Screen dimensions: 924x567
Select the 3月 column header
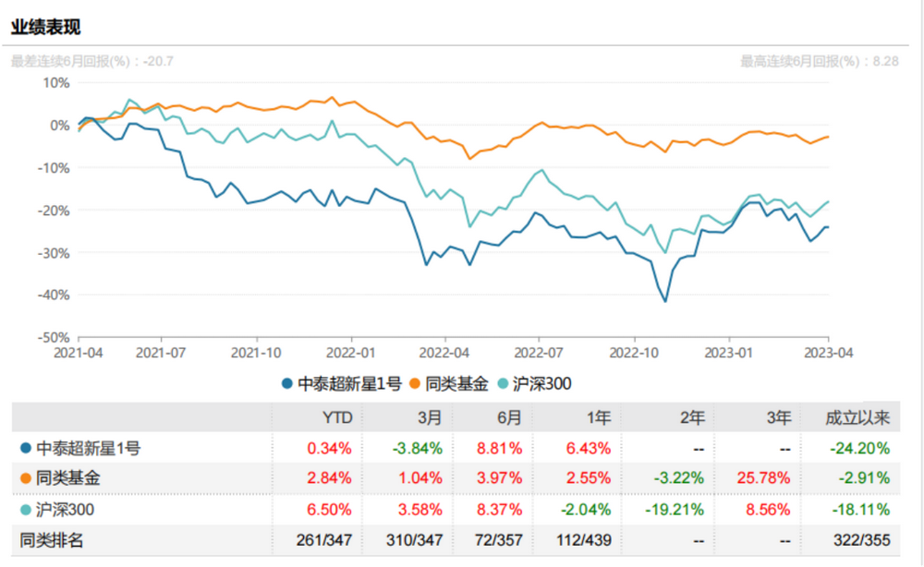point(431,418)
